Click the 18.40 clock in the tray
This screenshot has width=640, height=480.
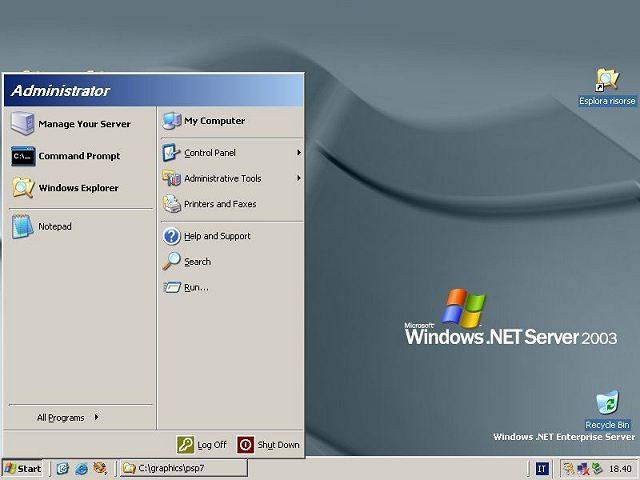pyautogui.click(x=620, y=469)
